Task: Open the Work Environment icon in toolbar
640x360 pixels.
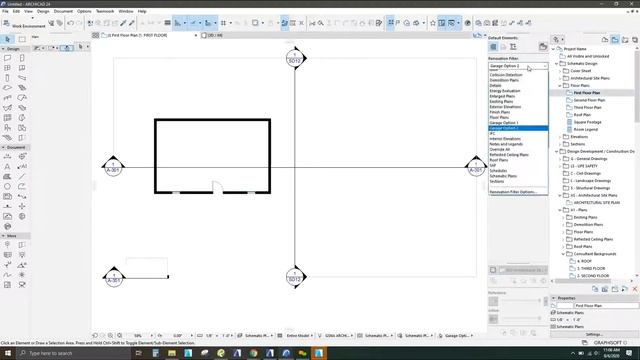Action: coord(7,23)
